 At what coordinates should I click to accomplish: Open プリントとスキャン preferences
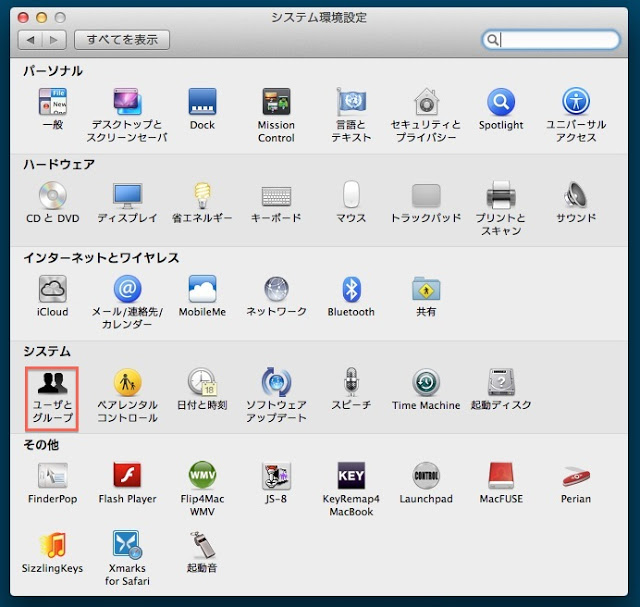pos(501,208)
